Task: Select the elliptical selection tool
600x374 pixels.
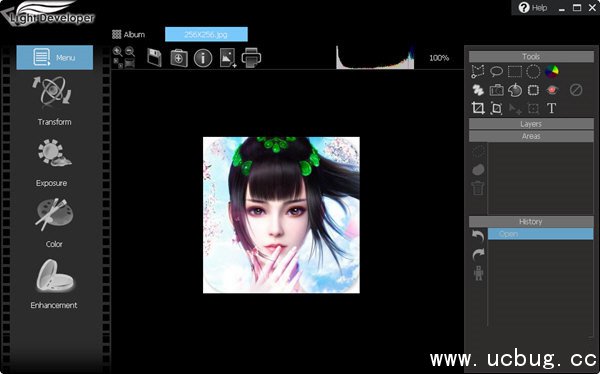Action: (x=533, y=72)
